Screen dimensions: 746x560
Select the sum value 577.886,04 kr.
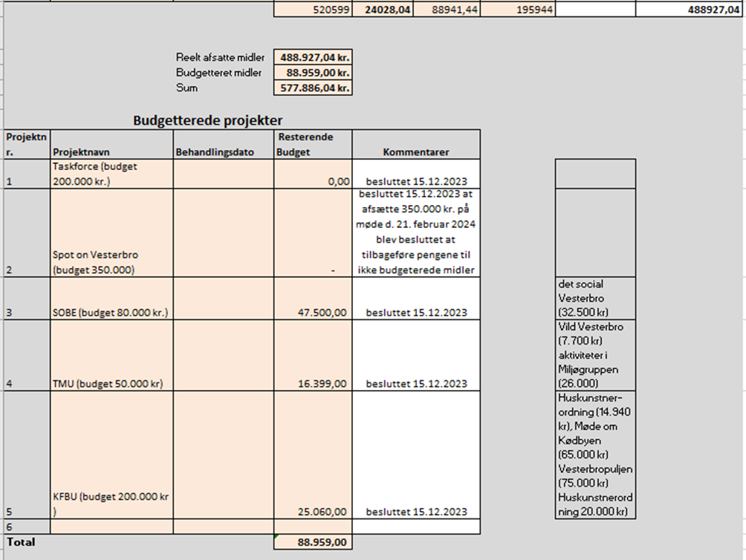coord(313,88)
